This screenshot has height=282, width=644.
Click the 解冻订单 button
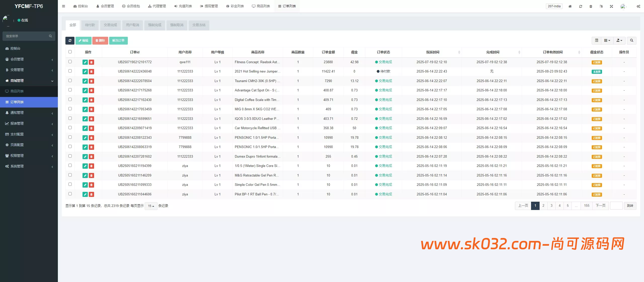coord(118,41)
